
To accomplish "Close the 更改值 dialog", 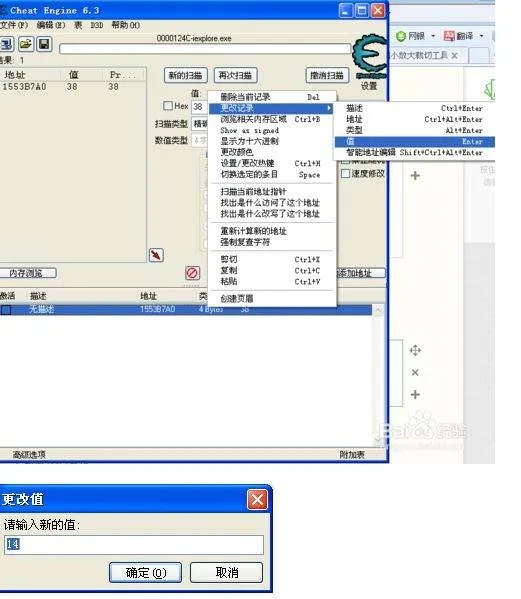I will [257, 499].
